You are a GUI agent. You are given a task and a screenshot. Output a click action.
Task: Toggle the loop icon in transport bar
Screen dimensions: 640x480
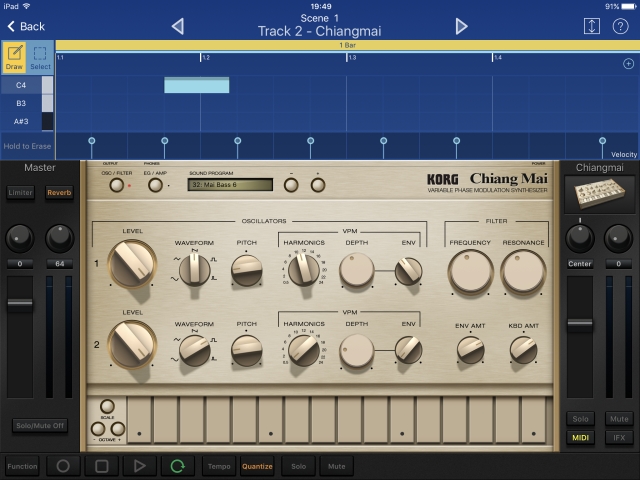[178, 466]
